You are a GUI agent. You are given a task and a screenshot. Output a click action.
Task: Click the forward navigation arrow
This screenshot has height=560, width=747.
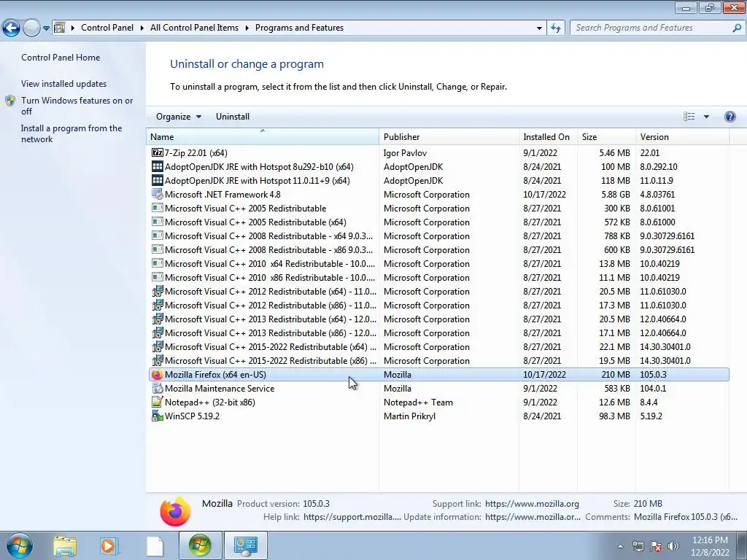coord(31,28)
